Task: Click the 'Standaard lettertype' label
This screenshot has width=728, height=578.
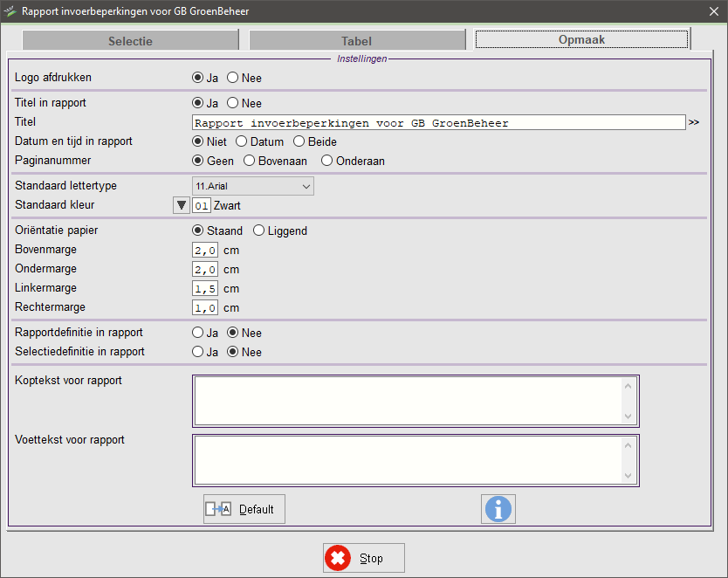Action: pyautogui.click(x=66, y=185)
